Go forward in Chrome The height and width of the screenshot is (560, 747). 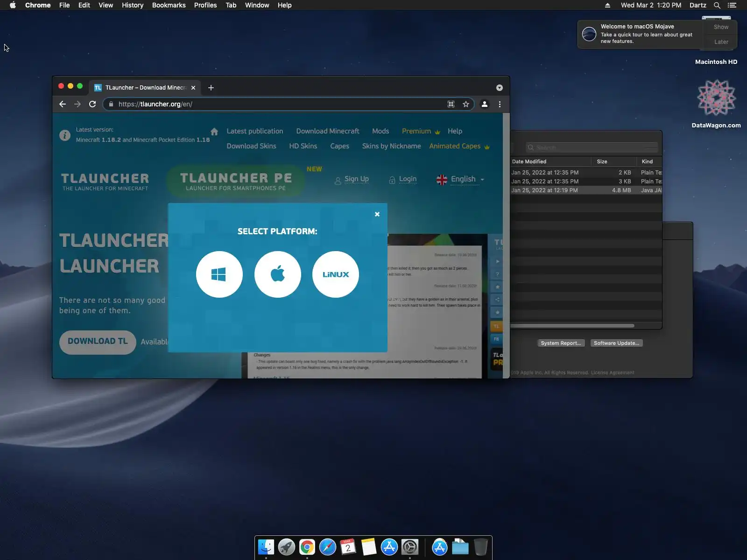(78, 104)
